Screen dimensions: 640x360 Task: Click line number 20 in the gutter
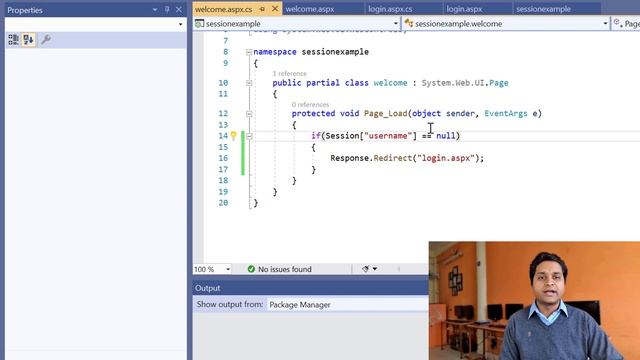[x=223, y=203]
